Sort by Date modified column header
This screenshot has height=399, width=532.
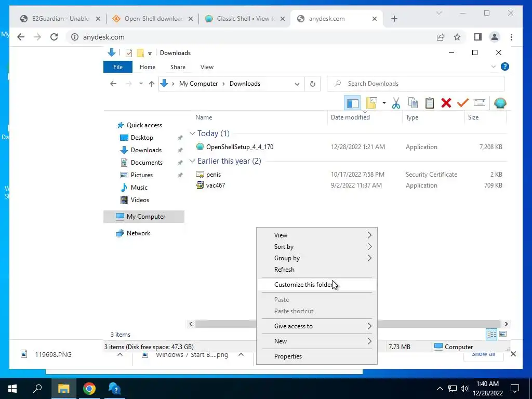[350, 117]
